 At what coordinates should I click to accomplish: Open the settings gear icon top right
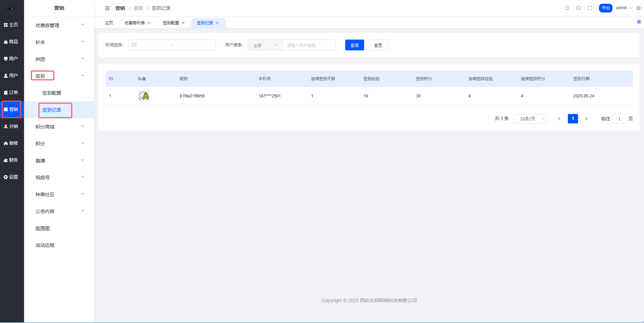(639, 8)
